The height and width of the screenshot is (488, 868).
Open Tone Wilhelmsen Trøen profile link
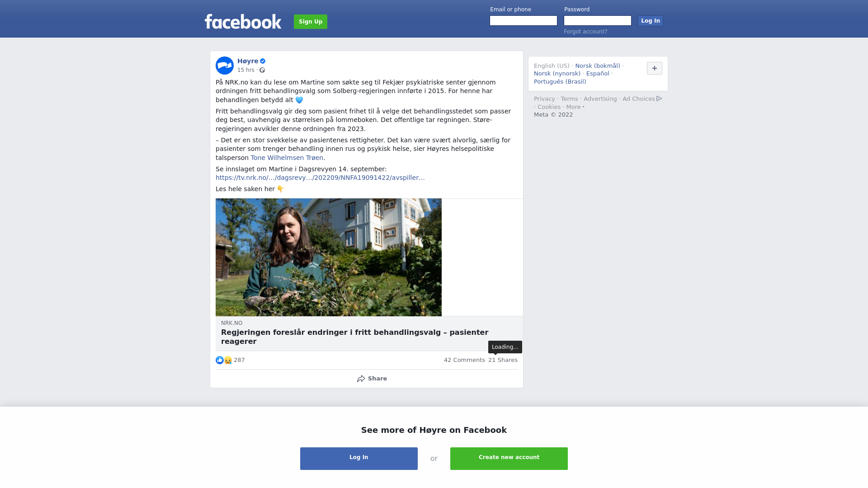pos(287,158)
